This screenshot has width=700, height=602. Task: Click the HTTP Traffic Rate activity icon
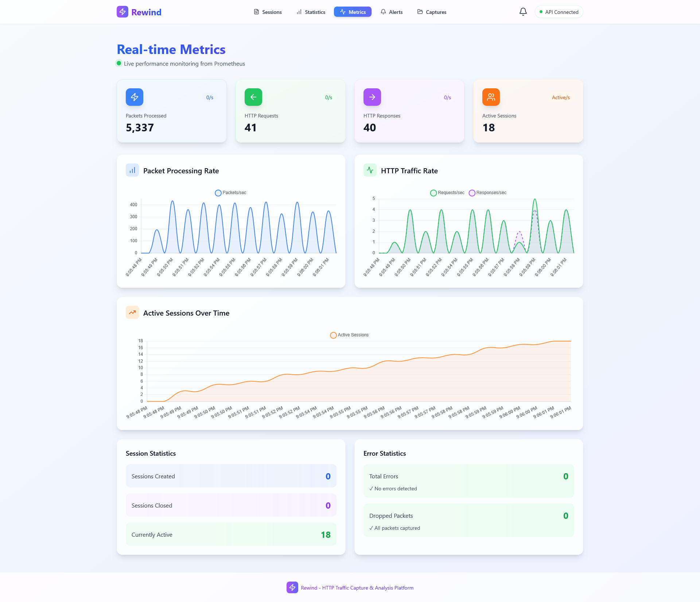[x=370, y=170]
